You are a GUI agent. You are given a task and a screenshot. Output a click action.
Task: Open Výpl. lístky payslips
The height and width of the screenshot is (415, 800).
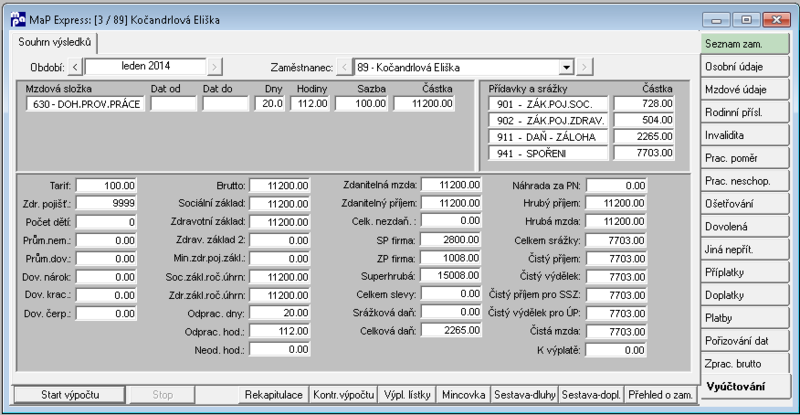pos(407,395)
